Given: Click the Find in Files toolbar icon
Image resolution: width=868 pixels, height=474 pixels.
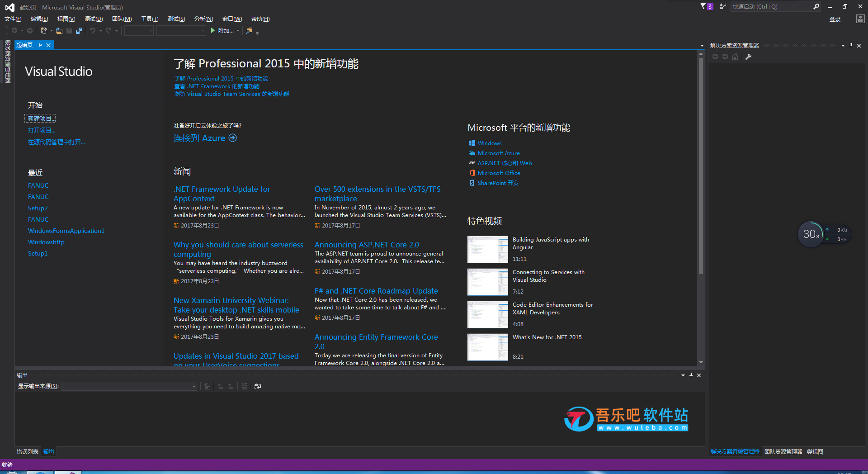Looking at the screenshot, I should pyautogui.click(x=249, y=31).
